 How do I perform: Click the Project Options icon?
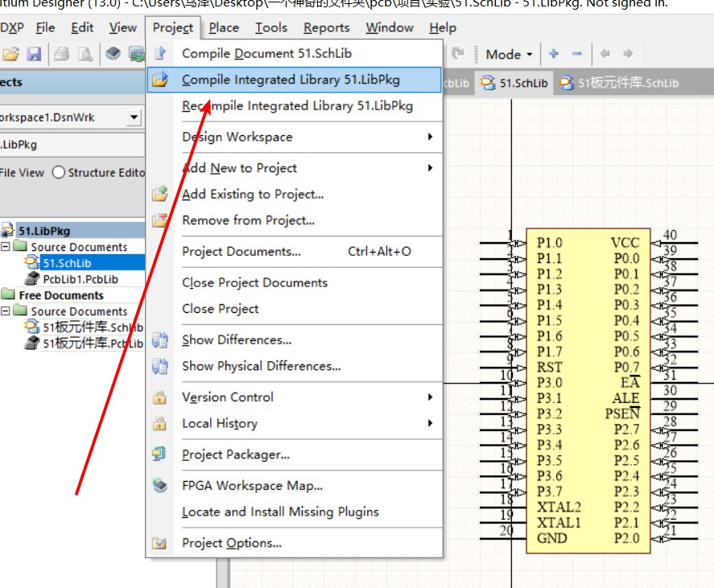159,543
